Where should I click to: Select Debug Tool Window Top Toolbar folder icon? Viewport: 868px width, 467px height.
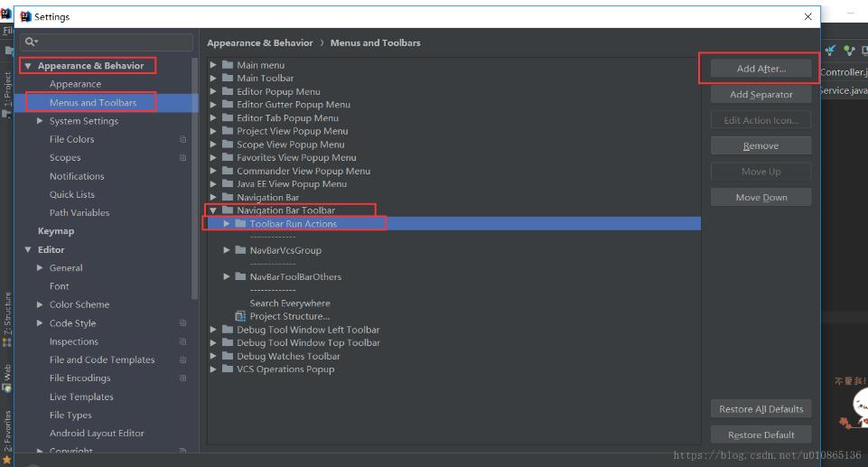(228, 342)
